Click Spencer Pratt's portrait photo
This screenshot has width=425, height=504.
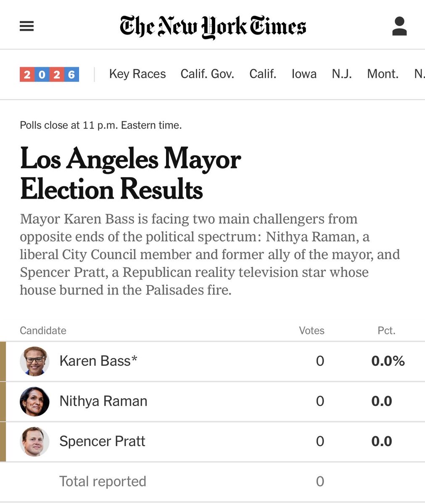(34, 442)
